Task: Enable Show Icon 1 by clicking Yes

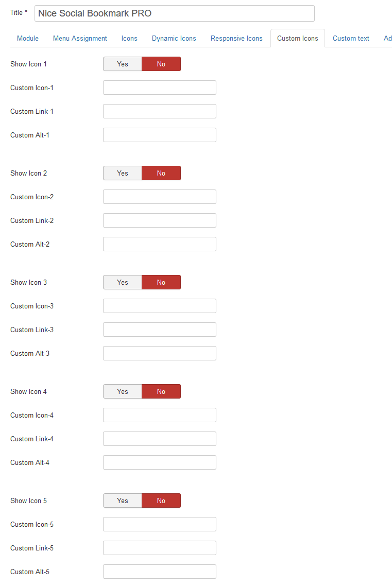Action: (x=122, y=64)
